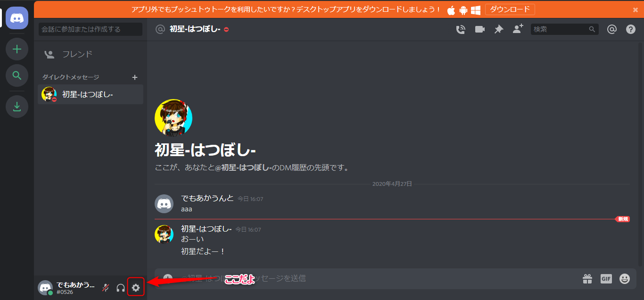Click the attach file plus button
Viewport: 644px width, 300px height.
(167, 278)
